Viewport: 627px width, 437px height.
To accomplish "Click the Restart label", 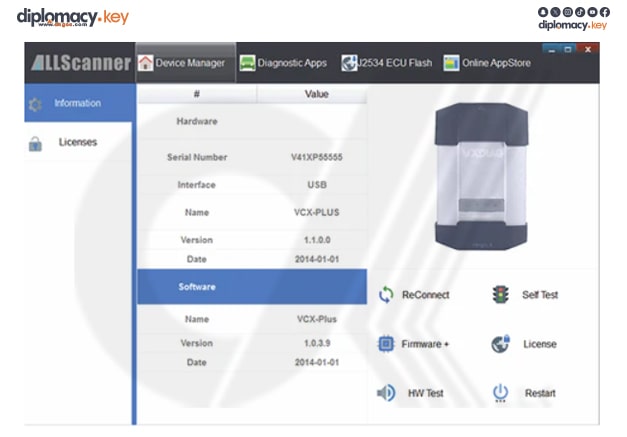I will (540, 393).
